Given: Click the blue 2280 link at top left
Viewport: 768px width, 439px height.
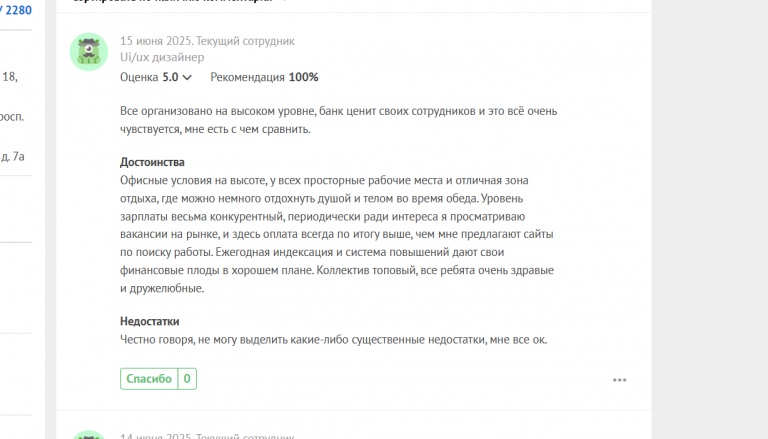Looking at the screenshot, I should [x=18, y=11].
